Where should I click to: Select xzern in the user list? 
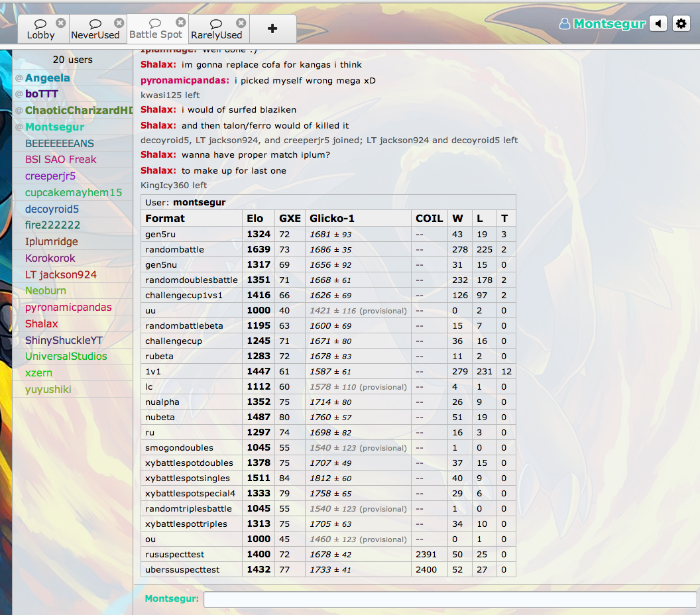click(x=73, y=372)
